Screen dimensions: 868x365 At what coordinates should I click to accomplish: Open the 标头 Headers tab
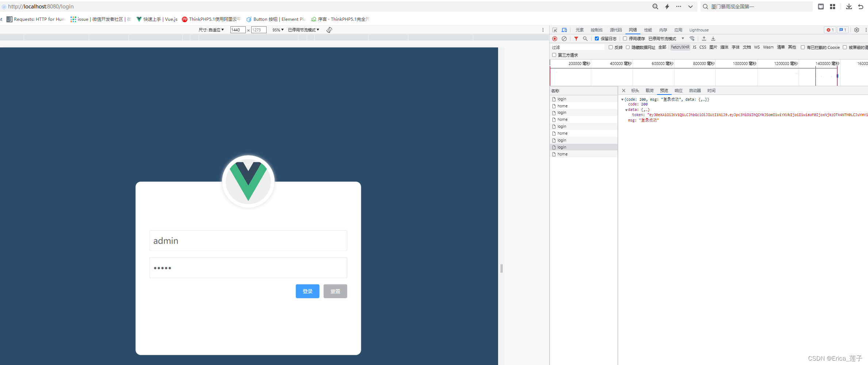click(x=635, y=91)
